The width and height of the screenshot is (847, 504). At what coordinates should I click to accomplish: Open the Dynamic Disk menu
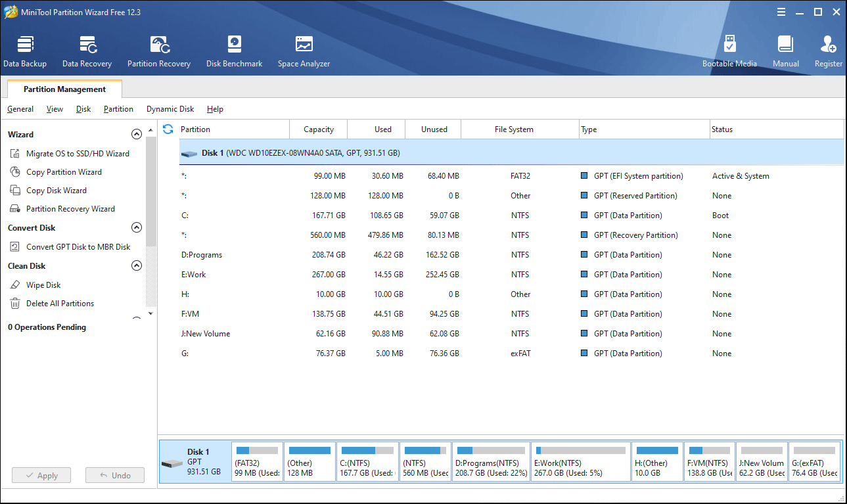(x=170, y=109)
